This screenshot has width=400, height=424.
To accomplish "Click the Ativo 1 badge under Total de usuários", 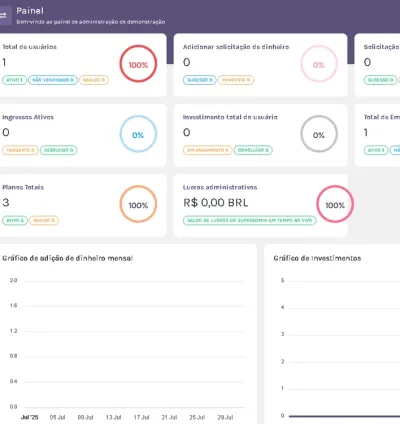I will click(x=14, y=80).
